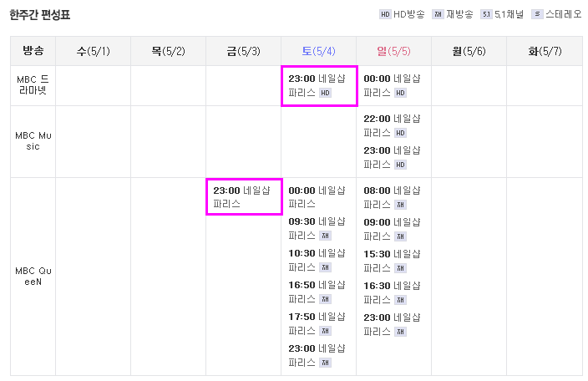The image size is (588, 381).
Task: Open Sunday 23:00 네일샵 파리스 on MBC Music
Action: coord(392,158)
